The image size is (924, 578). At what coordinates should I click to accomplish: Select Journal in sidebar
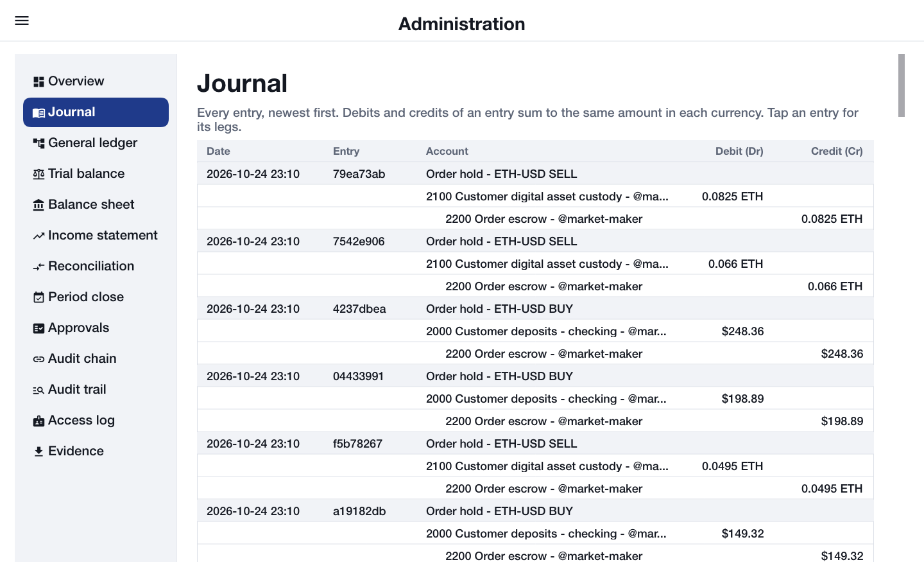96,112
